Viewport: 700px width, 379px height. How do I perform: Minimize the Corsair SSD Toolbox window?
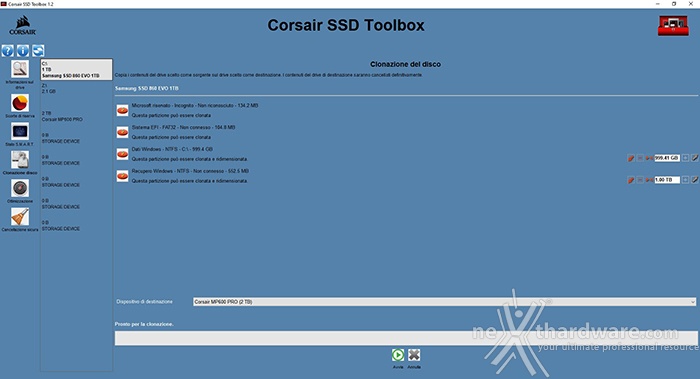[658, 4]
